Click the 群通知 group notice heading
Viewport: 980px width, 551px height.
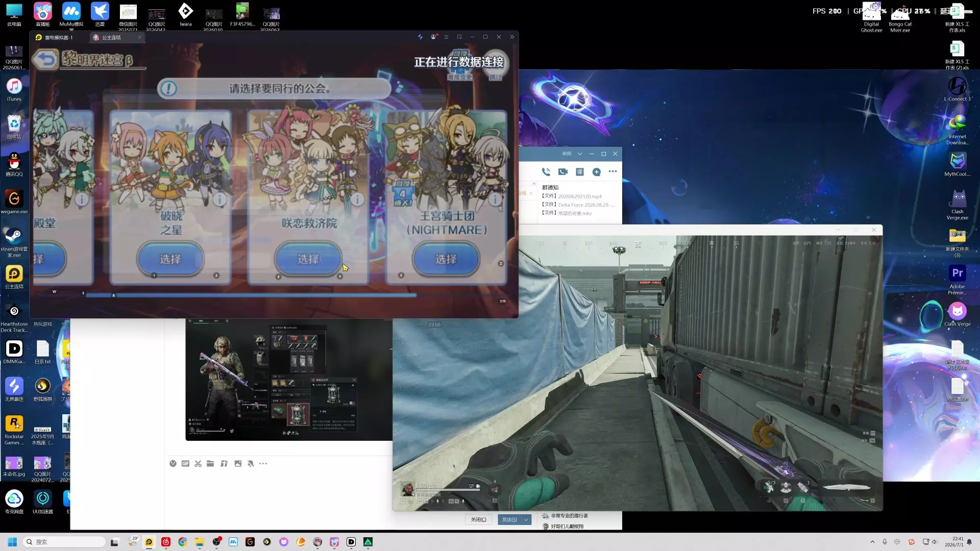click(550, 188)
